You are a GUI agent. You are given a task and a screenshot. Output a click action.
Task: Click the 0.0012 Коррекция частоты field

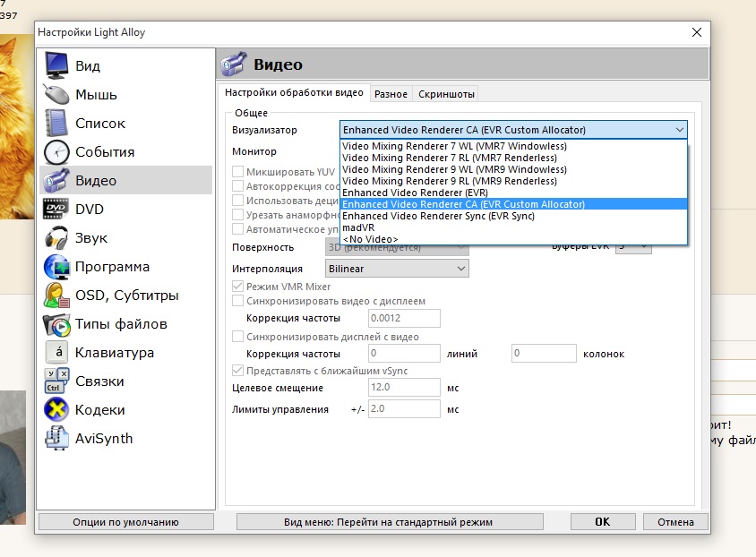coord(404,318)
